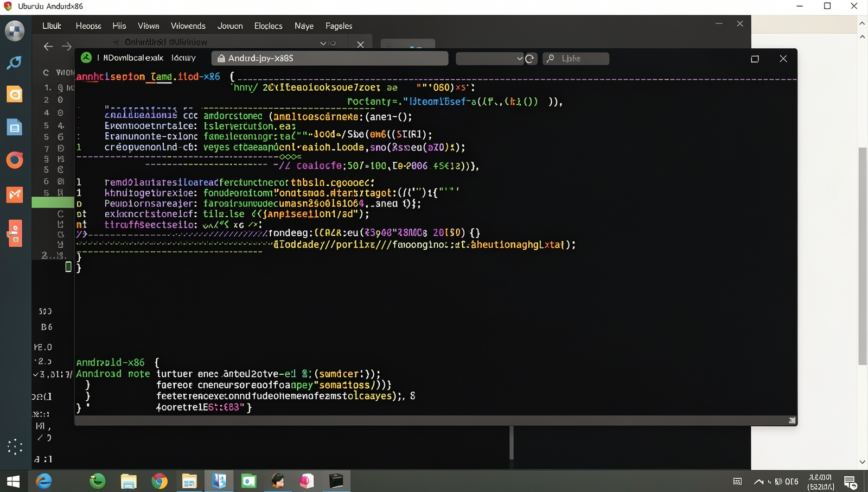Open the pink cube taskbar app
The height and width of the screenshot is (492, 868).
pos(307,481)
